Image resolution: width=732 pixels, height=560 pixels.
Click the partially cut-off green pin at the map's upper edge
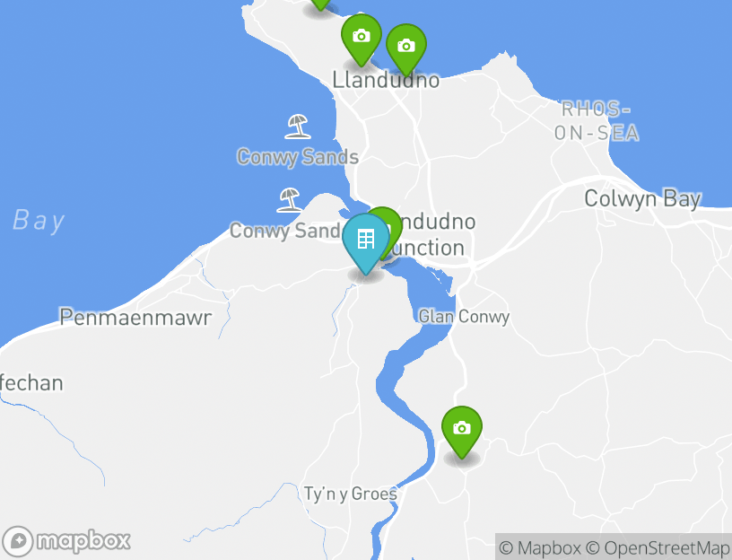coord(321,4)
